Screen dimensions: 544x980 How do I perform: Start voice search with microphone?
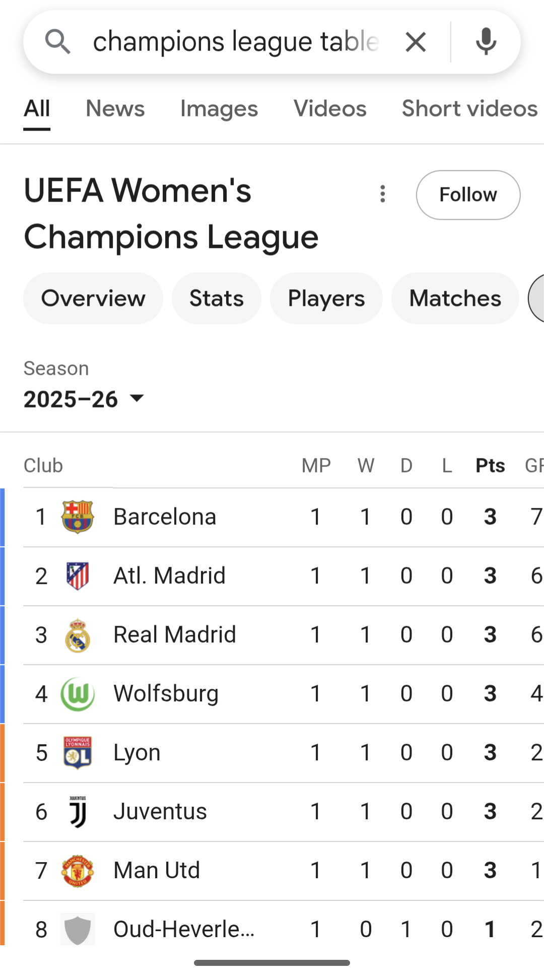(x=486, y=42)
